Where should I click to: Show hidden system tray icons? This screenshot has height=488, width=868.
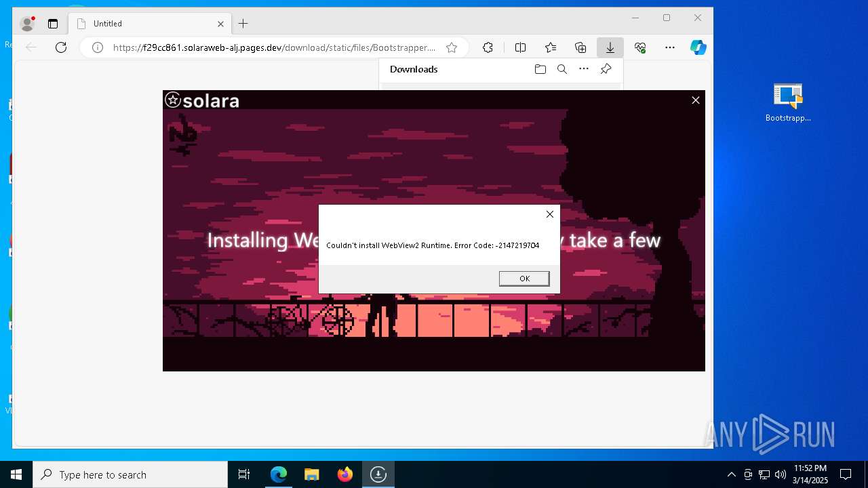731,474
